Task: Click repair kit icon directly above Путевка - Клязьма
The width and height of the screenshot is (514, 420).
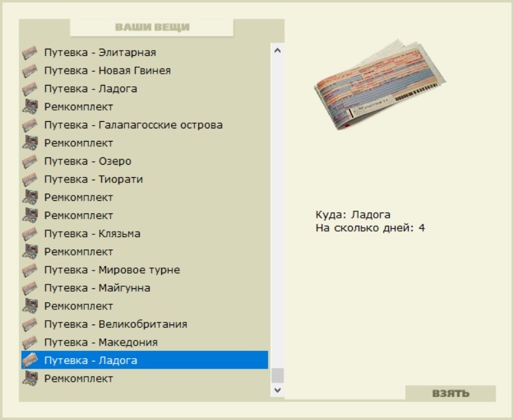Action: point(30,215)
